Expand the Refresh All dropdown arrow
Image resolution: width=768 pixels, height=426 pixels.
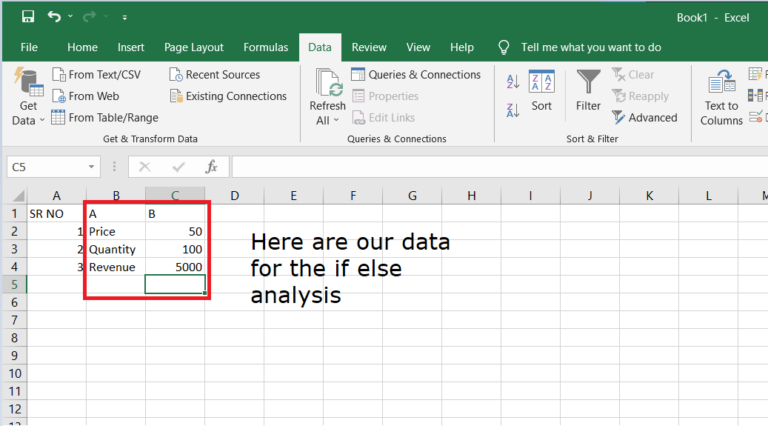[336, 120]
